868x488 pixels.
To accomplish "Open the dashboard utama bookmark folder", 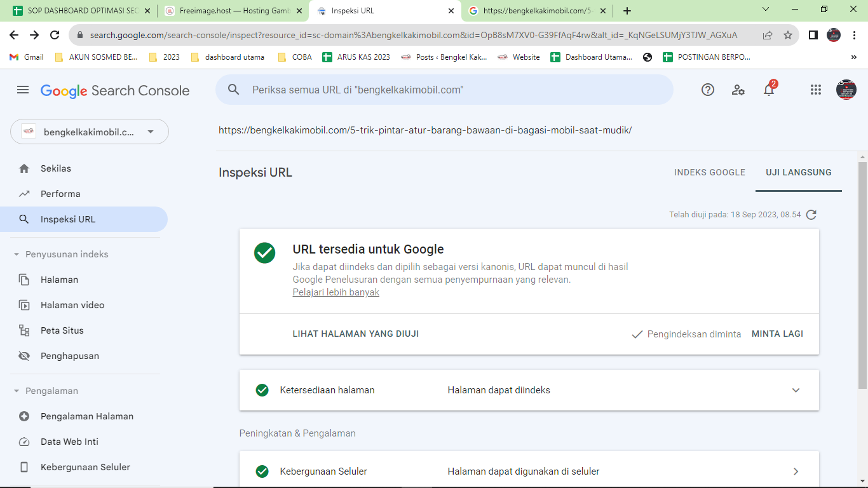I will 227,57.
